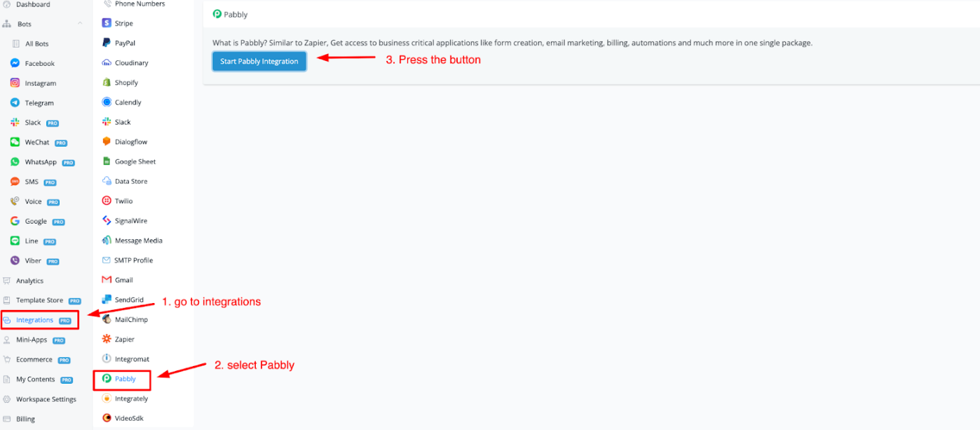The height and width of the screenshot is (430, 980).
Task: Open the Facebook bot channel
Action: (39, 63)
